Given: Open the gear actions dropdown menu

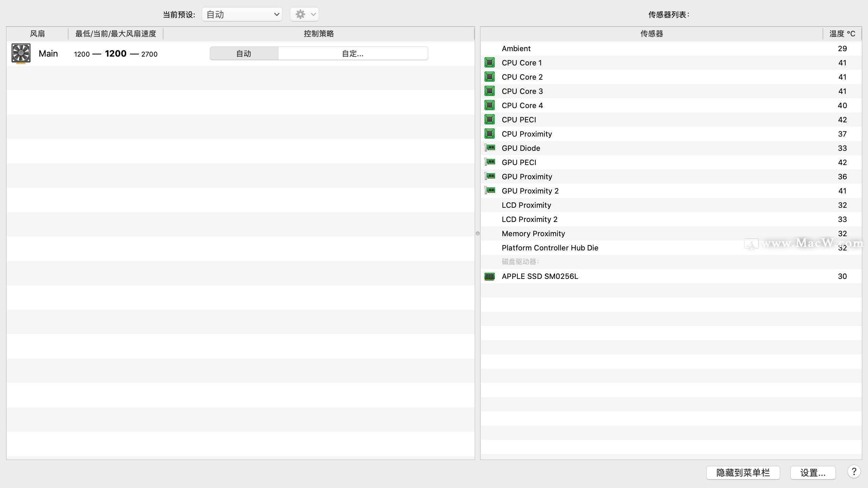Looking at the screenshot, I should coord(304,15).
